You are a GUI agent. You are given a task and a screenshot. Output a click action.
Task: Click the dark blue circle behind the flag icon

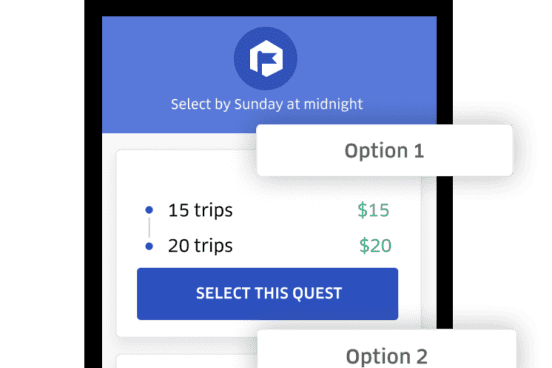pos(266,58)
